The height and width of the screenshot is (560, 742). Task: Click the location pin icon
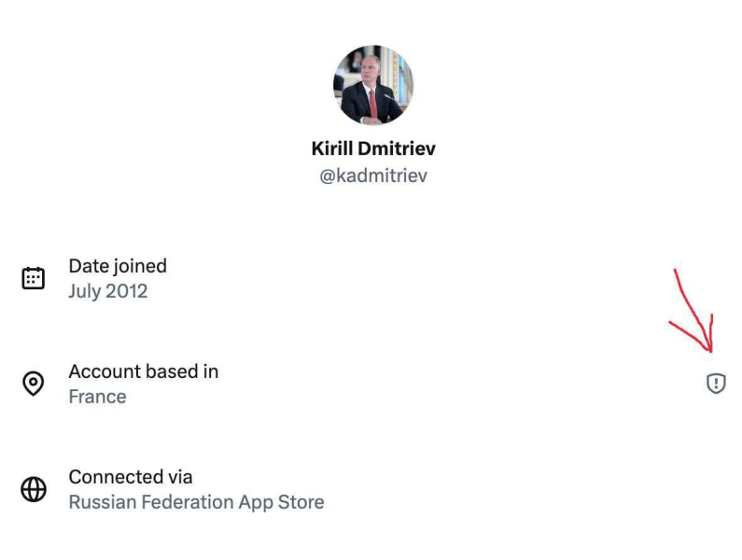pos(34,384)
